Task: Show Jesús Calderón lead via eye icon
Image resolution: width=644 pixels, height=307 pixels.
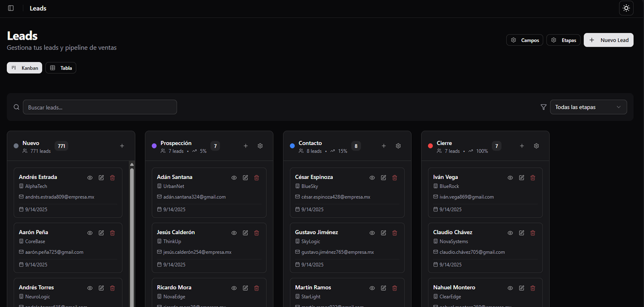Action: tap(234, 233)
